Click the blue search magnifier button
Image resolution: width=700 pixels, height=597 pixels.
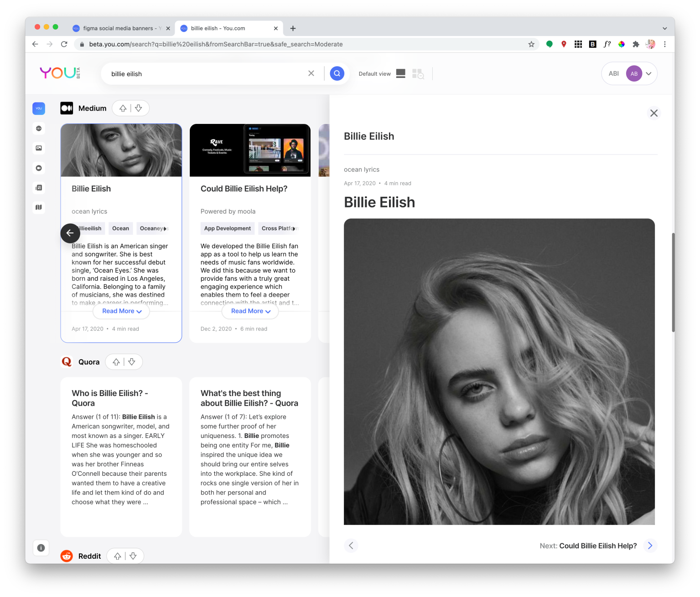(337, 73)
